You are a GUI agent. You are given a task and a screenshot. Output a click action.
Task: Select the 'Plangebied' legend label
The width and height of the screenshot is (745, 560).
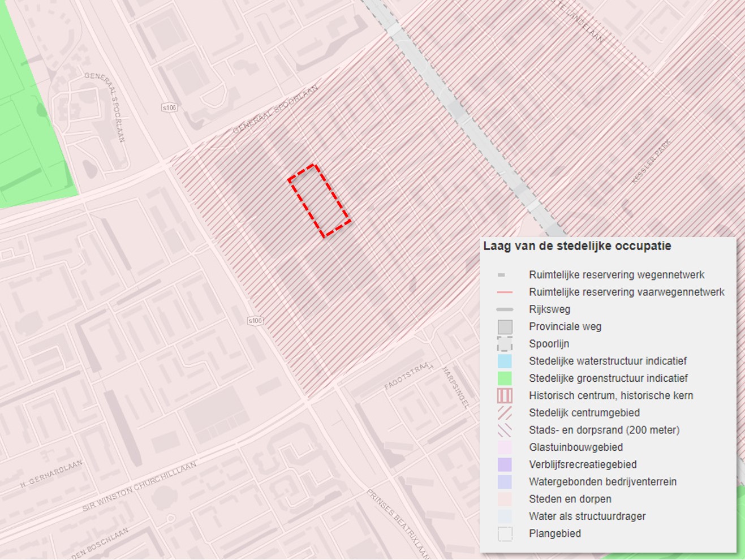(555, 533)
